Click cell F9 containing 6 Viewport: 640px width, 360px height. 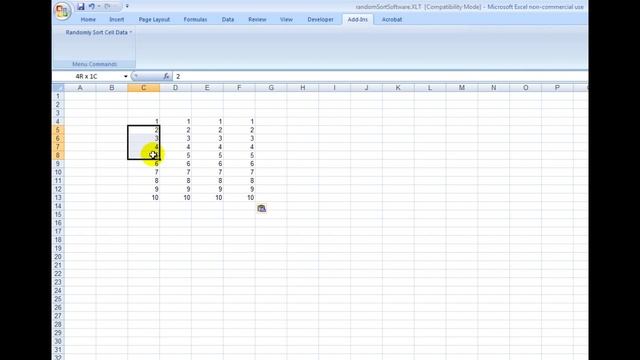click(239, 164)
